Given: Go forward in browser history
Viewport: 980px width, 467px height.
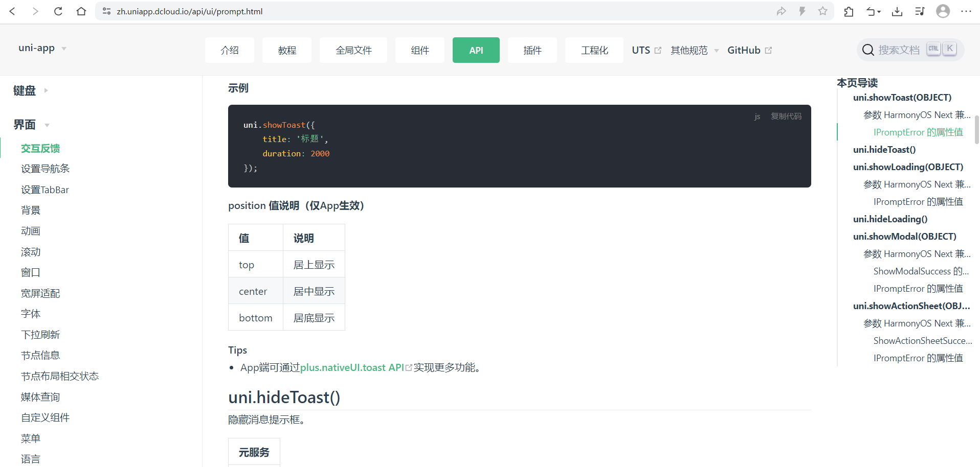Looking at the screenshot, I should click(x=35, y=11).
